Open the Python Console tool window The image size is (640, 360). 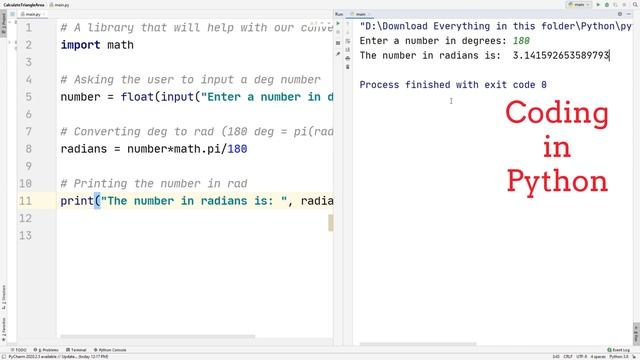pos(110,350)
